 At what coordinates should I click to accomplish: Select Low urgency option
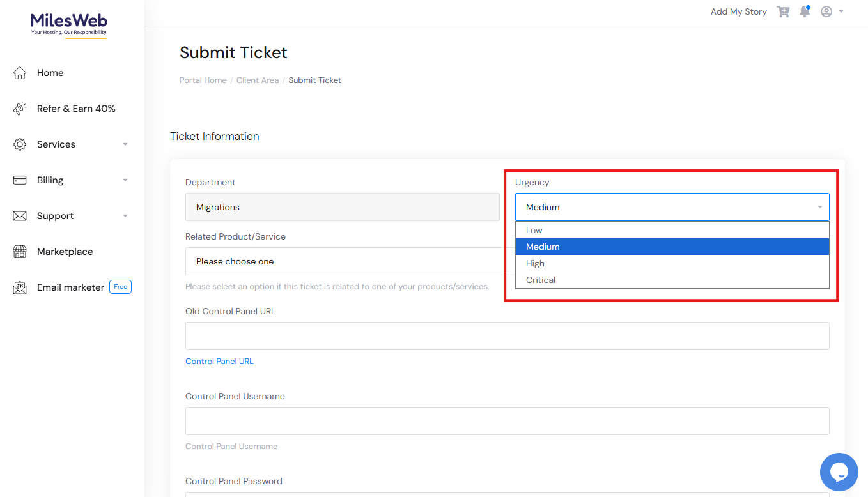coord(534,230)
